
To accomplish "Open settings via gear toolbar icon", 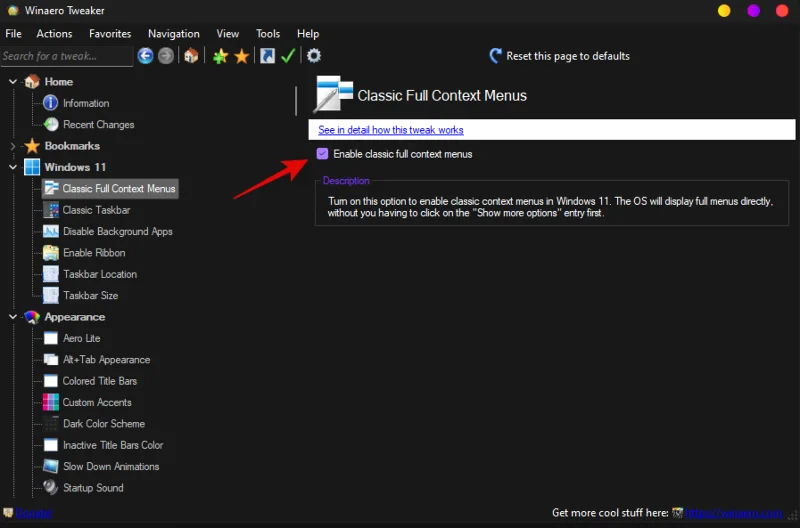I will [x=314, y=56].
